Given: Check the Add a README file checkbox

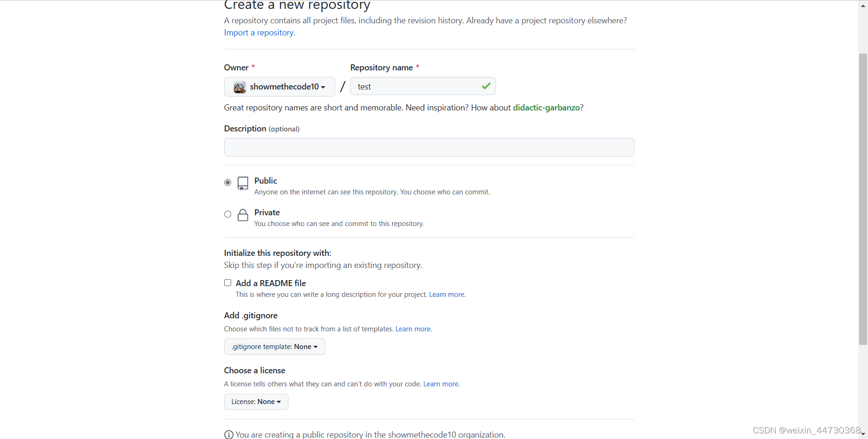Looking at the screenshot, I should [x=227, y=282].
